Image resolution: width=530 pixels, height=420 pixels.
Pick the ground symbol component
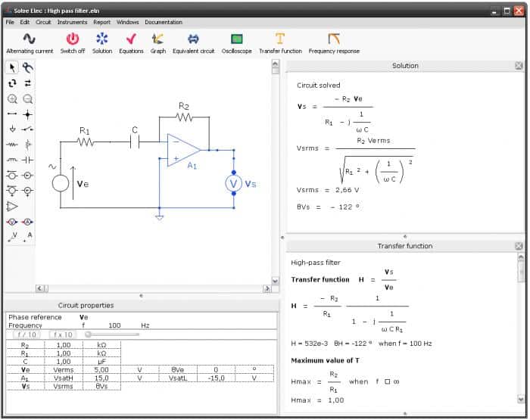12,129
